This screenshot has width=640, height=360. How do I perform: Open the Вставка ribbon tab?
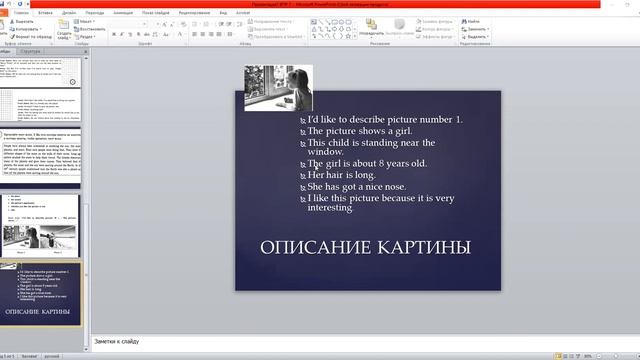[x=45, y=13]
